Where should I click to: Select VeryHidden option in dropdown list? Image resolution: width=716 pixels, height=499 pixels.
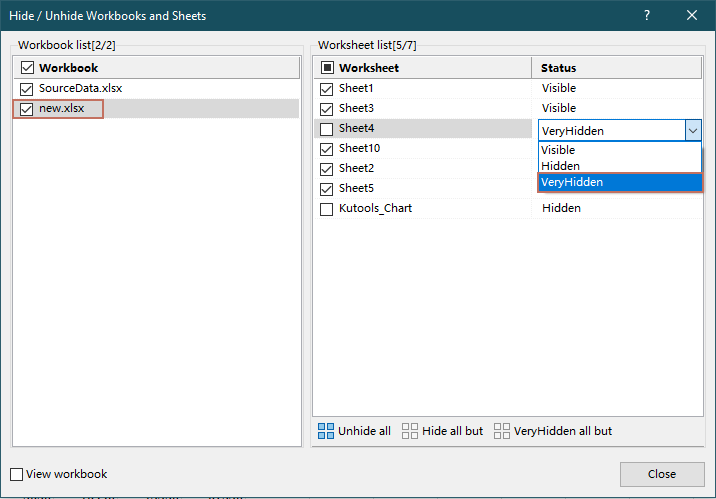[x=572, y=182]
